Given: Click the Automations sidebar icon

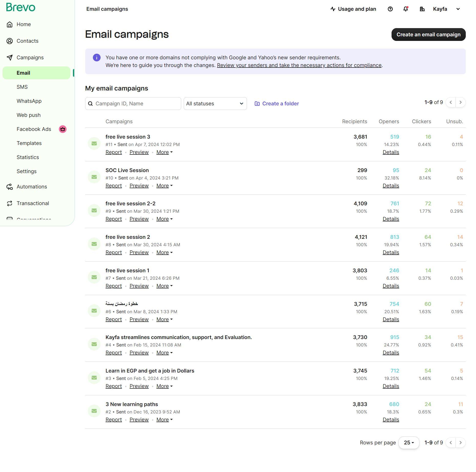Looking at the screenshot, I should (9, 187).
